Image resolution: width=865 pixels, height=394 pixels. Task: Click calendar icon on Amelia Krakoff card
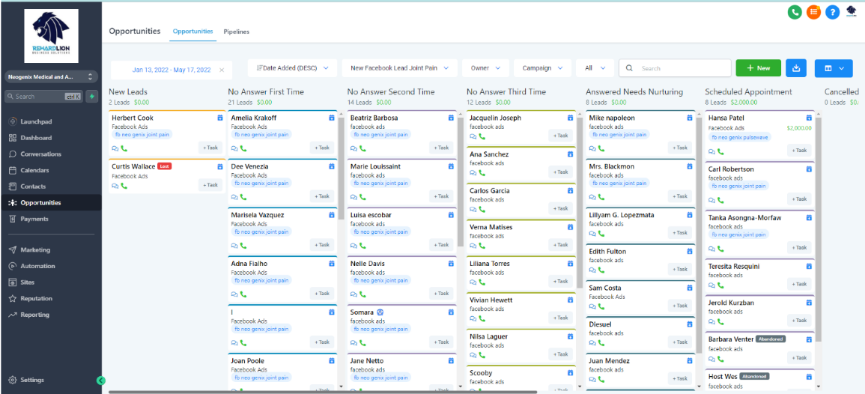pos(332,118)
